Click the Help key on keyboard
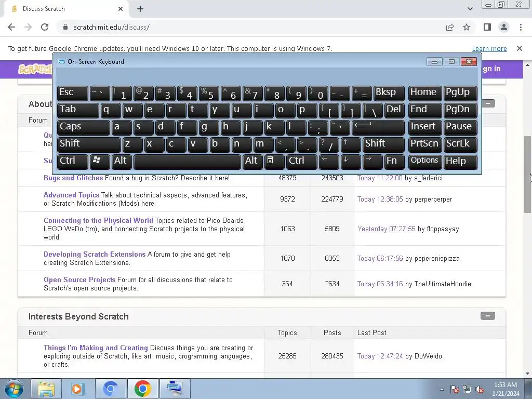 460,161
